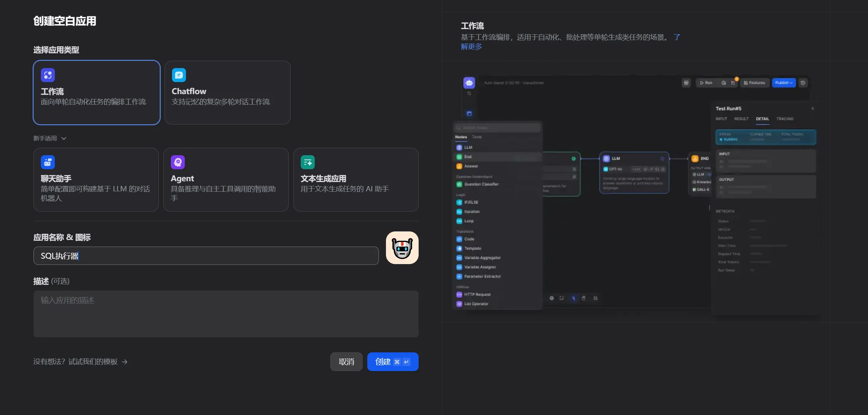Click into the 输入应用的描述 description box
This screenshot has width=868, height=415.
coord(226,313)
